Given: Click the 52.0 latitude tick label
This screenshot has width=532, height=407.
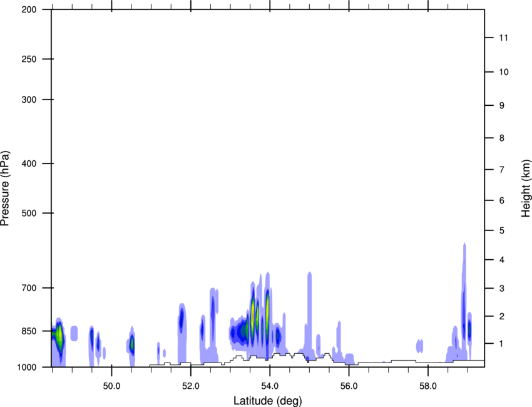Looking at the screenshot, I should click(191, 386).
